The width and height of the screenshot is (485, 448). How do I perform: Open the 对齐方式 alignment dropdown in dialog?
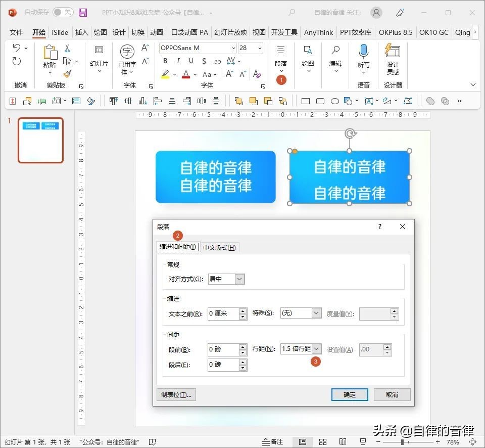click(239, 279)
